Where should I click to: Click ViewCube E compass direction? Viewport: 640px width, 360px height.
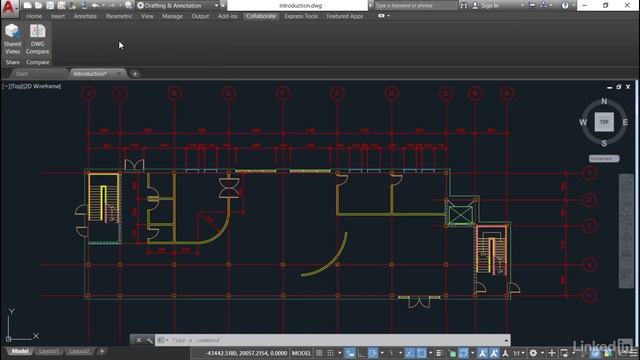(x=625, y=122)
